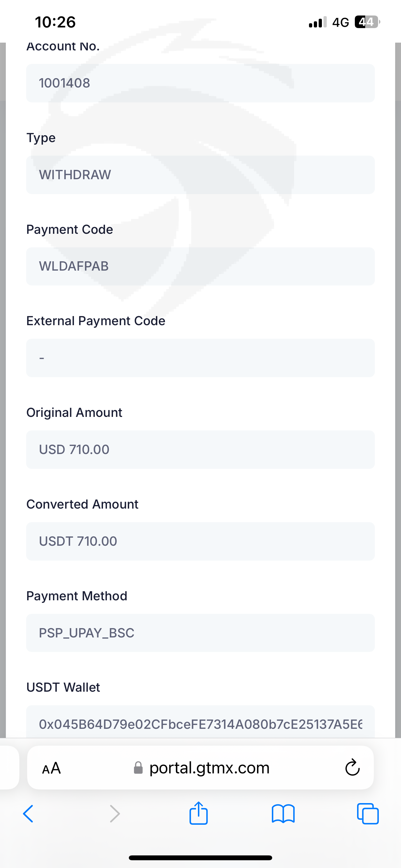Tap the Payment Method PSP_UPAY_BSC field
Image resolution: width=401 pixels, height=868 pixels.
tap(200, 633)
